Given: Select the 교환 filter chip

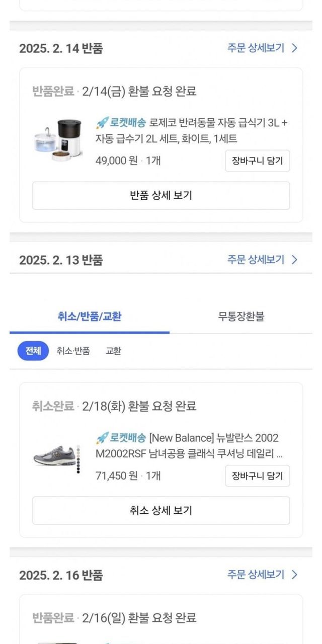Looking at the screenshot, I should click(113, 351).
